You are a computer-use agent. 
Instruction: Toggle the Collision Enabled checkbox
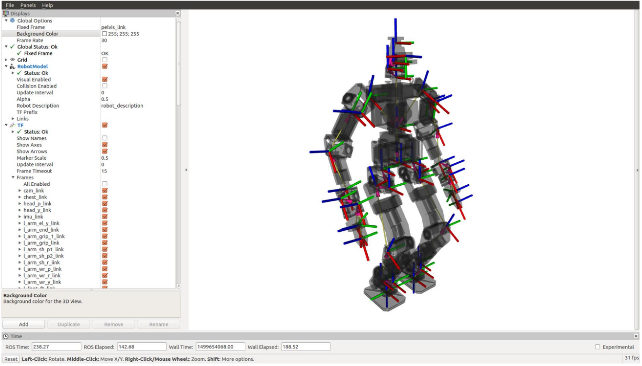click(x=105, y=86)
